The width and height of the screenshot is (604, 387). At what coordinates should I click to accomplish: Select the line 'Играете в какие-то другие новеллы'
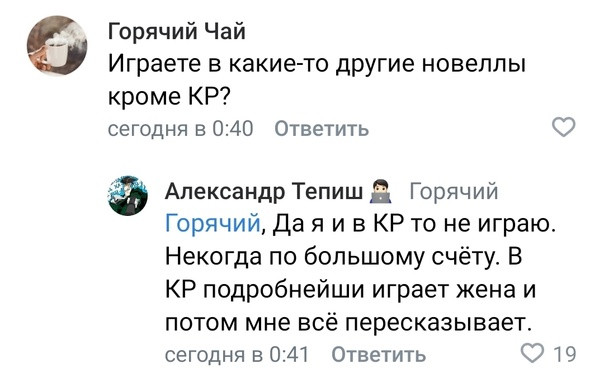(317, 64)
